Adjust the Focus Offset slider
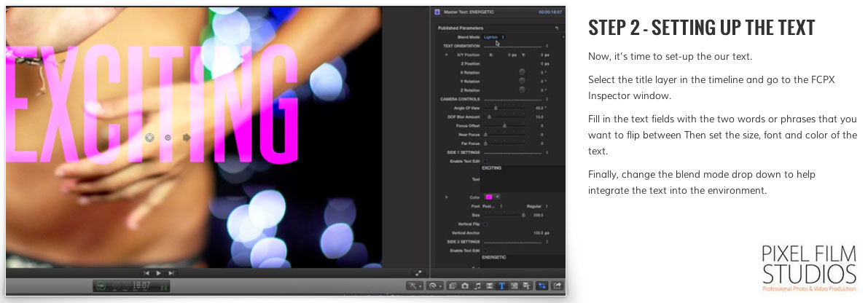868x303 pixels. click(x=504, y=126)
